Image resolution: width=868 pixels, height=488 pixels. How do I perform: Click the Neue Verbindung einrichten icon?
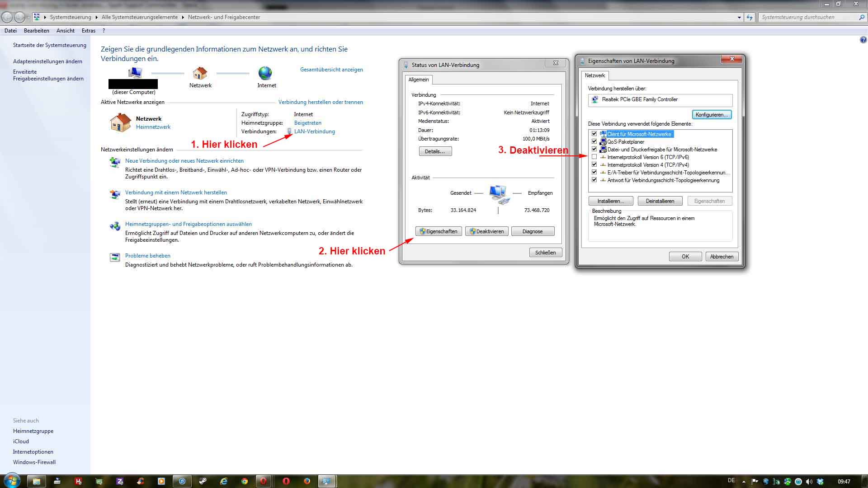[x=115, y=163]
